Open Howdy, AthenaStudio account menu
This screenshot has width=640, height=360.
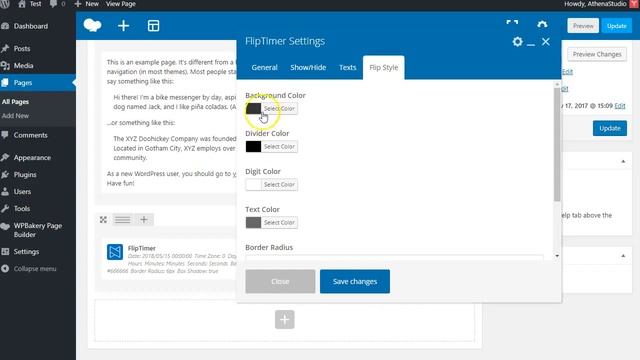tap(600, 4)
